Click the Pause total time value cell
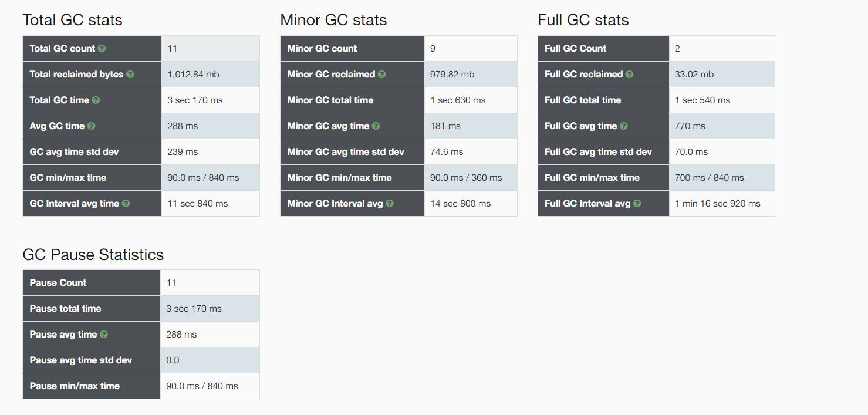This screenshot has width=868, height=415. 210,309
